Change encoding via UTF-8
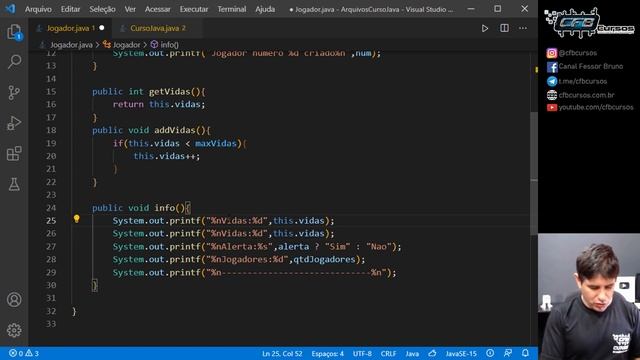The height and width of the screenshot is (360, 640). (x=362, y=353)
